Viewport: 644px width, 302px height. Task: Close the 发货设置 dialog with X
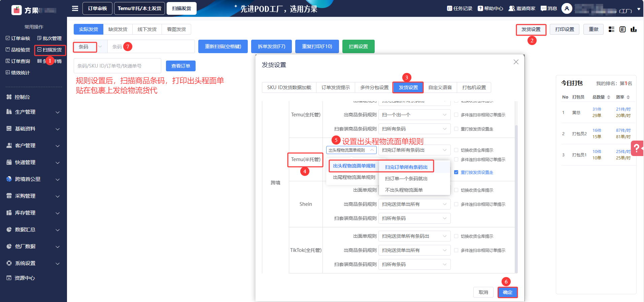pyautogui.click(x=516, y=62)
